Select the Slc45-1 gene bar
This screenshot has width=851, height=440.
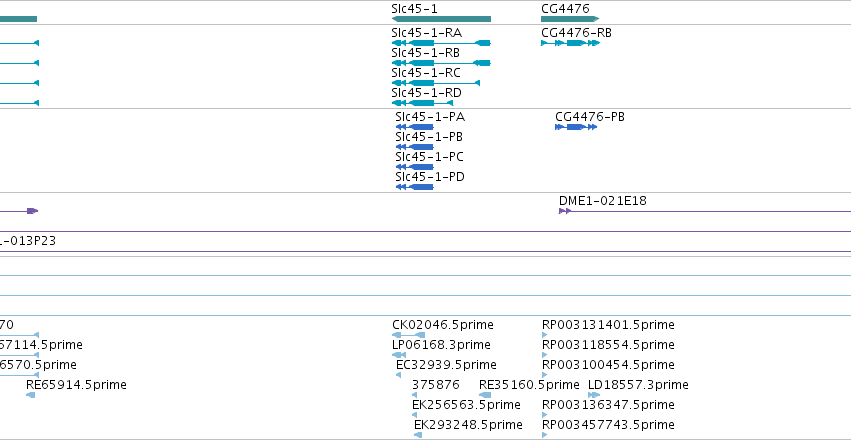coord(441,19)
